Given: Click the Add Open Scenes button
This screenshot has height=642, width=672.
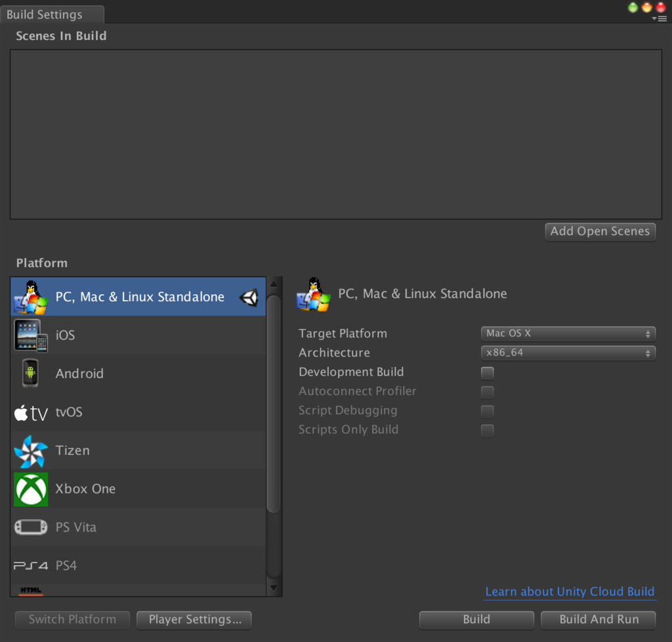Looking at the screenshot, I should 600,232.
